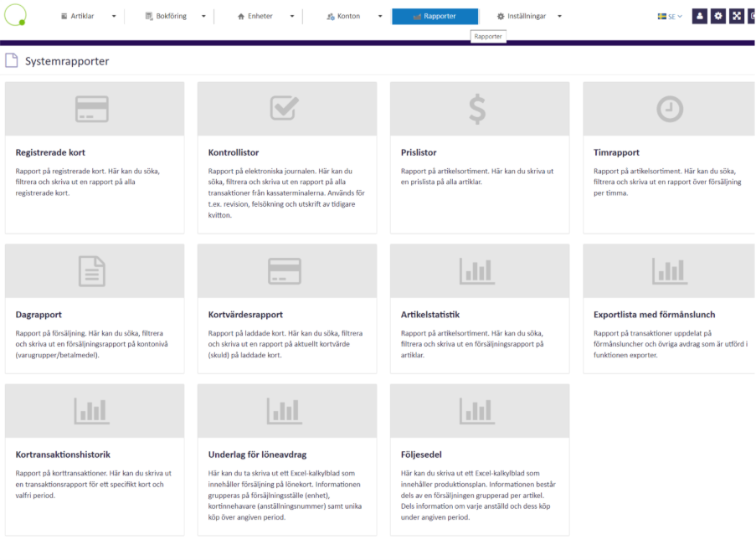Click the Följesedel card thumbnail
Image resolution: width=756 pixels, height=560 pixels.
(479, 411)
